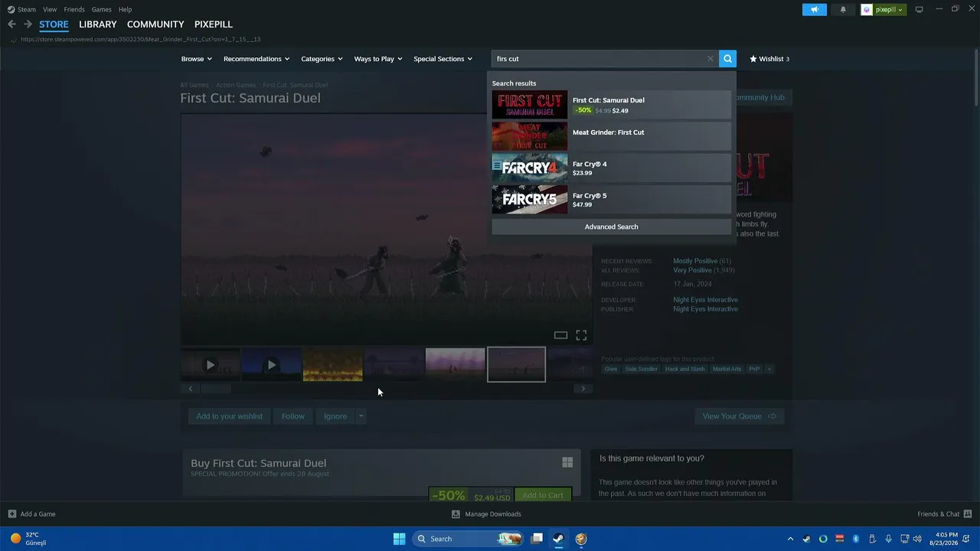Switch to the PIXEPILL profile tab
The height and width of the screenshot is (551, 980).
point(214,24)
